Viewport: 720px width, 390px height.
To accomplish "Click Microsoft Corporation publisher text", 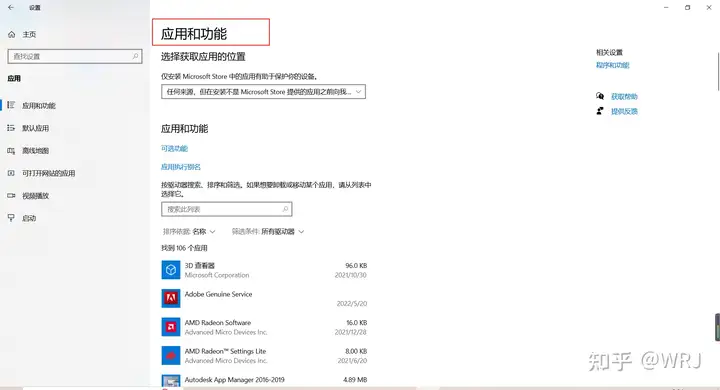I will pos(217,275).
